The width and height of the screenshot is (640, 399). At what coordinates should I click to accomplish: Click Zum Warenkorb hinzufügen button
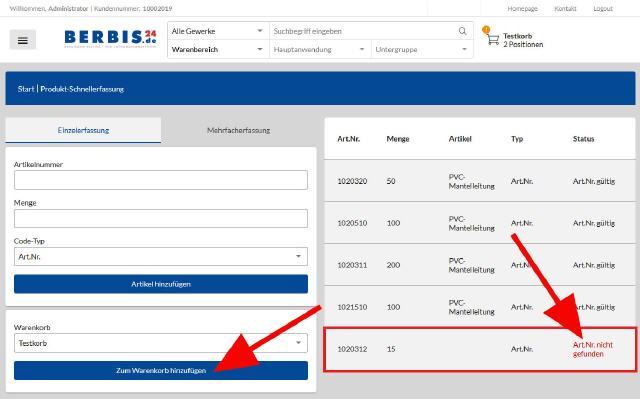[x=161, y=370]
